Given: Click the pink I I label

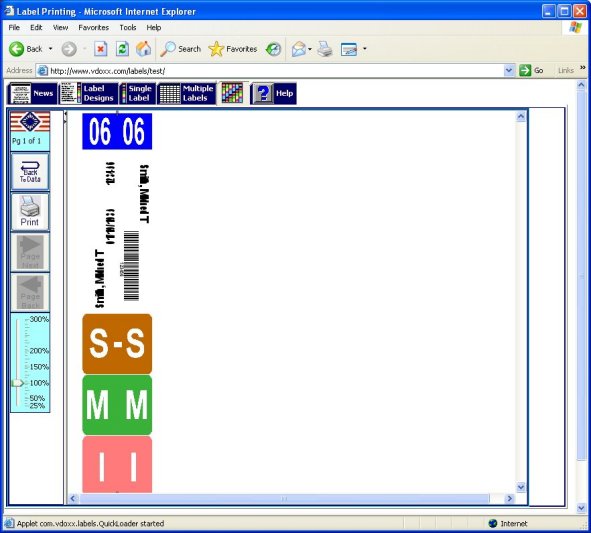Looking at the screenshot, I should click(117, 465).
